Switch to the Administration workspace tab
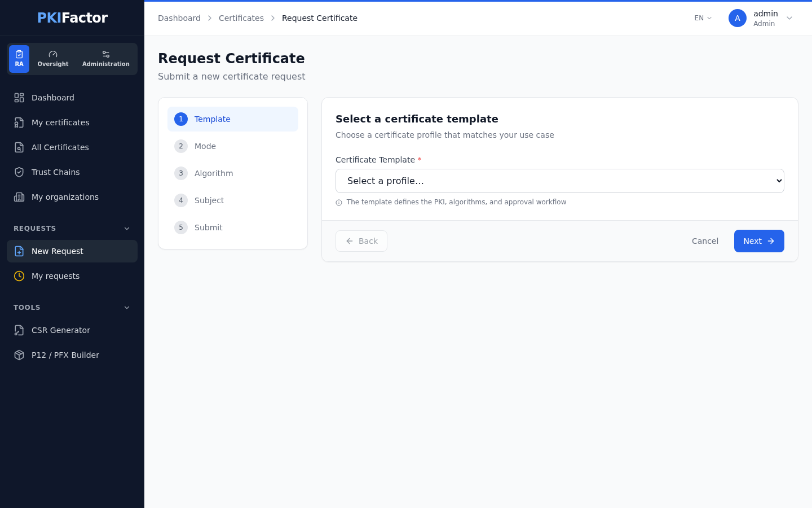Image resolution: width=812 pixels, height=508 pixels. [x=106, y=59]
